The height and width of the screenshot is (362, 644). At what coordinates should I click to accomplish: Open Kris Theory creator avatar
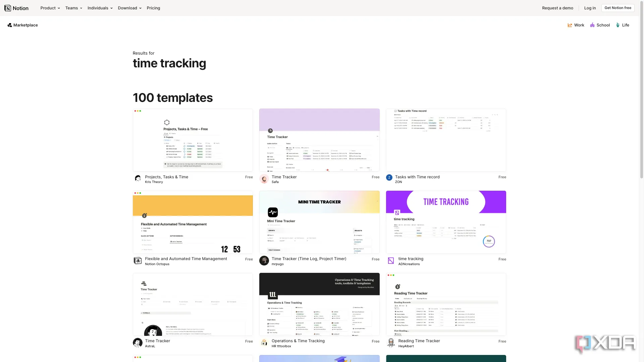click(138, 179)
